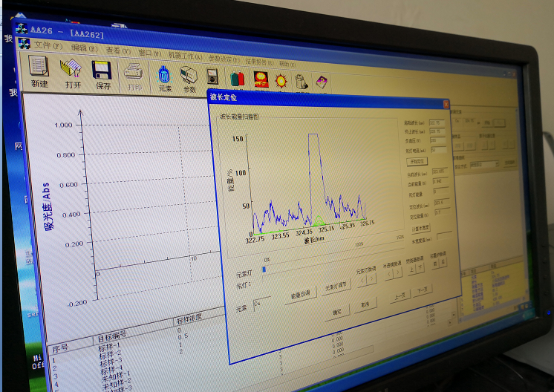Open the 机器工作(A) menu
Viewport: 554px width, 392px height.
[x=185, y=56]
